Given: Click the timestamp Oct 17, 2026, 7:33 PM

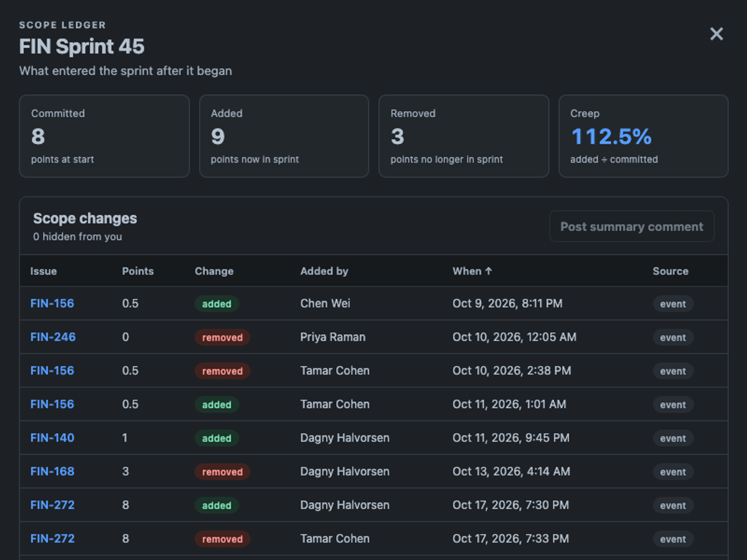Looking at the screenshot, I should click(510, 539).
